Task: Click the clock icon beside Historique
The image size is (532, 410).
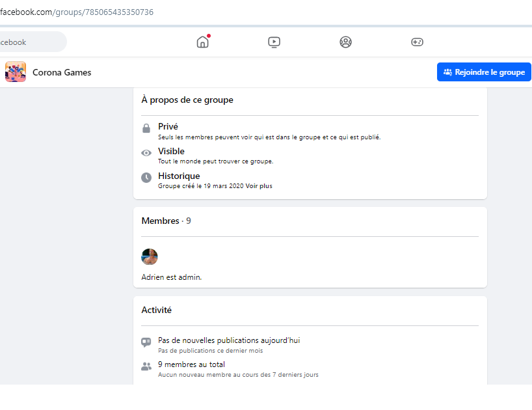Action: 146,178
